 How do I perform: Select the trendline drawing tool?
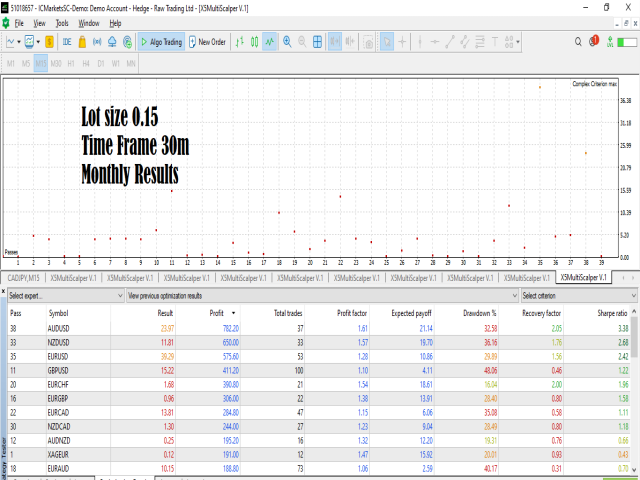450,42
